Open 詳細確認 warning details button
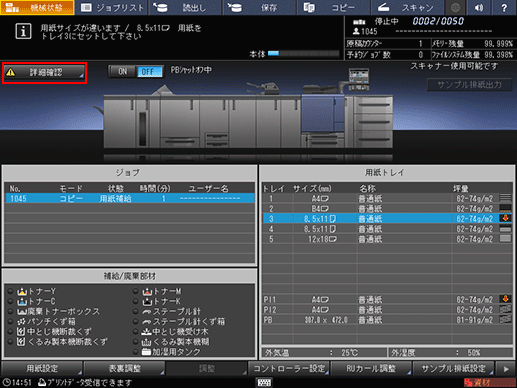The width and height of the screenshot is (517, 388). (44, 72)
